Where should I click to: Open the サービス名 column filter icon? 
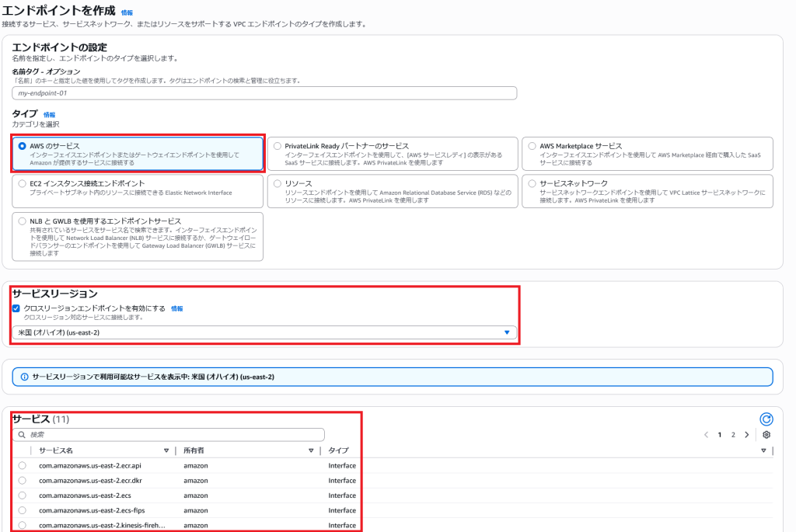(x=166, y=450)
